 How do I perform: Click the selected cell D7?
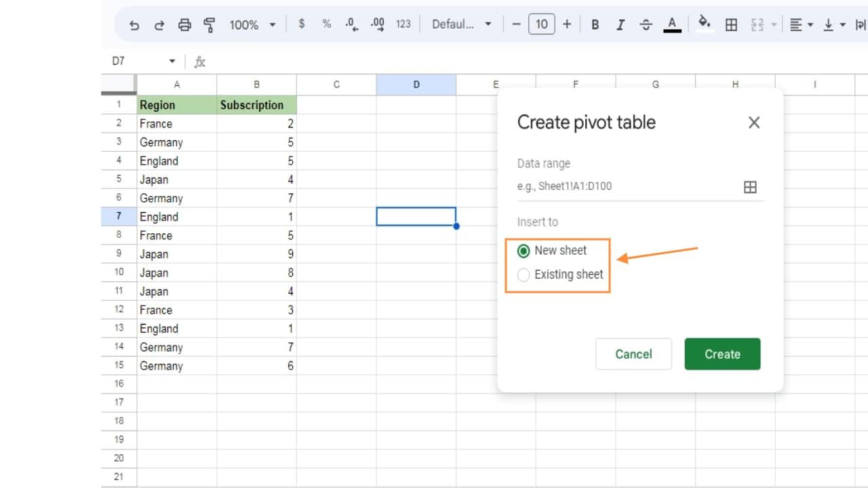416,216
